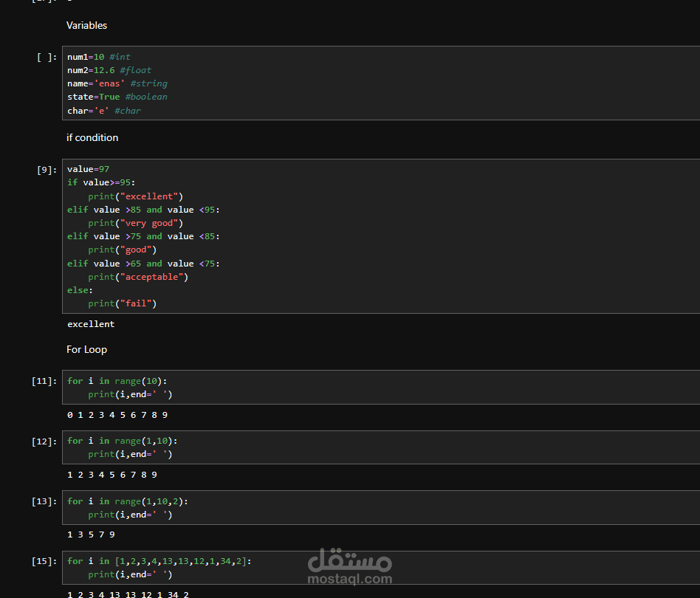Image resolution: width=700 pixels, height=598 pixels.
Task: Select the Variables markdown heading
Action: tap(86, 25)
